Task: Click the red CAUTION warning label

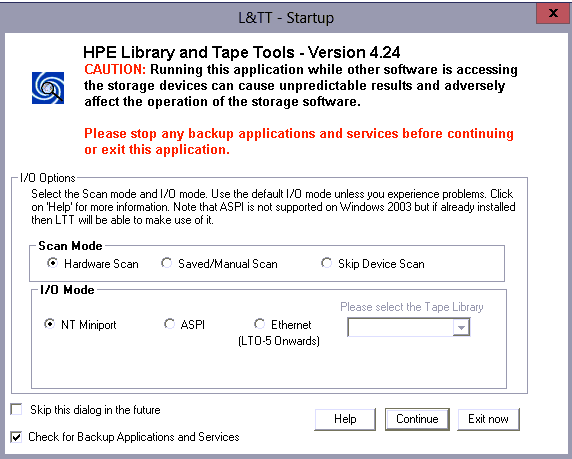Action: click(x=115, y=69)
